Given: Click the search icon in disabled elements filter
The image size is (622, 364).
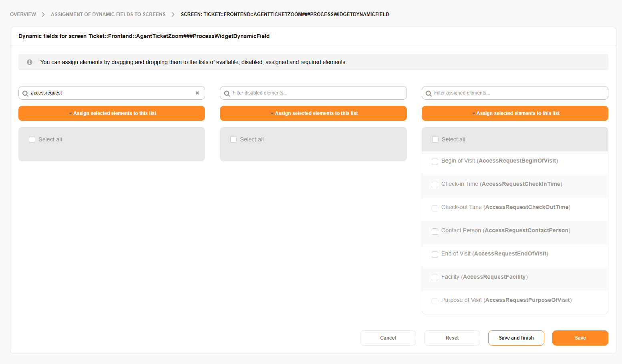Looking at the screenshot, I should (x=227, y=93).
